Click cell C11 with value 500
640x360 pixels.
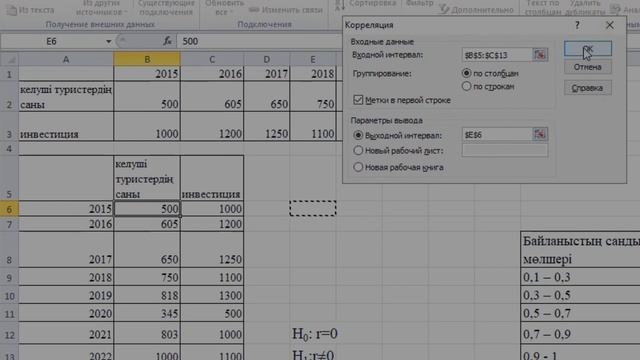pyautogui.click(x=212, y=313)
